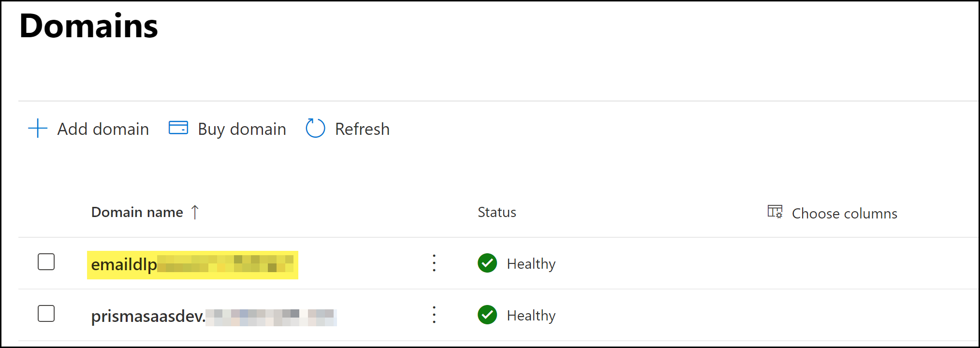Sort by Domain name column header
The width and height of the screenshot is (980, 348).
pos(137,212)
